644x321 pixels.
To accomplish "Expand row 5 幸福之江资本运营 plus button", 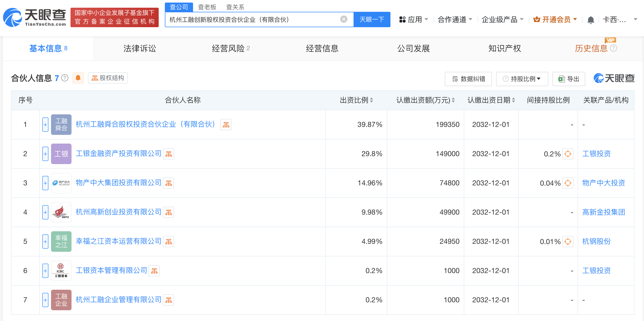I will (x=45, y=242).
